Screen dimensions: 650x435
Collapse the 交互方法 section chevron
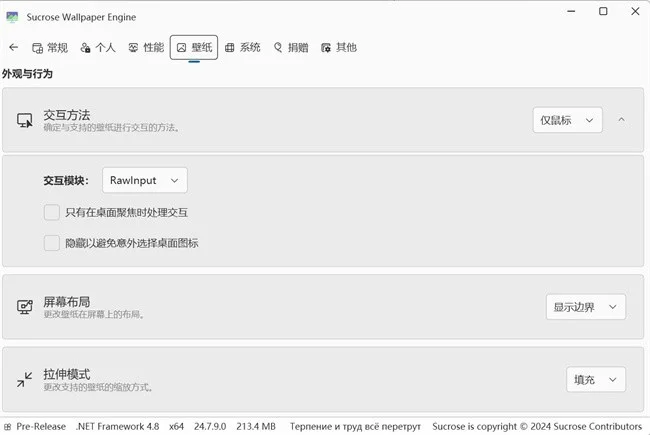coord(621,120)
